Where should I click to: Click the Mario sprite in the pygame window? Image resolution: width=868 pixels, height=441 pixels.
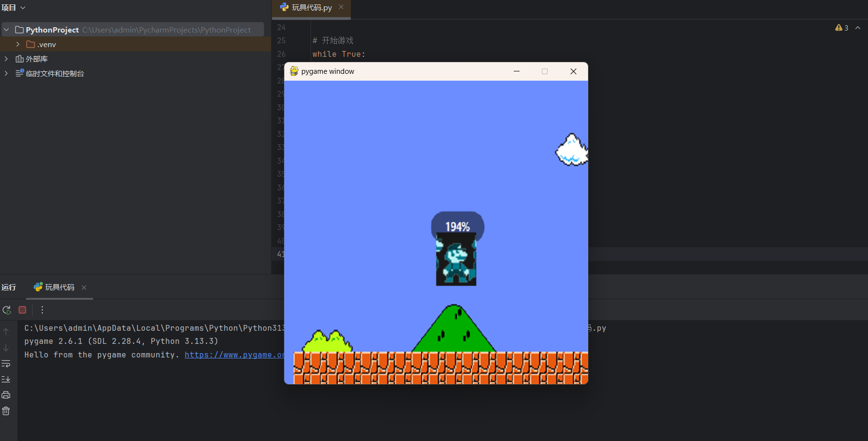point(456,259)
